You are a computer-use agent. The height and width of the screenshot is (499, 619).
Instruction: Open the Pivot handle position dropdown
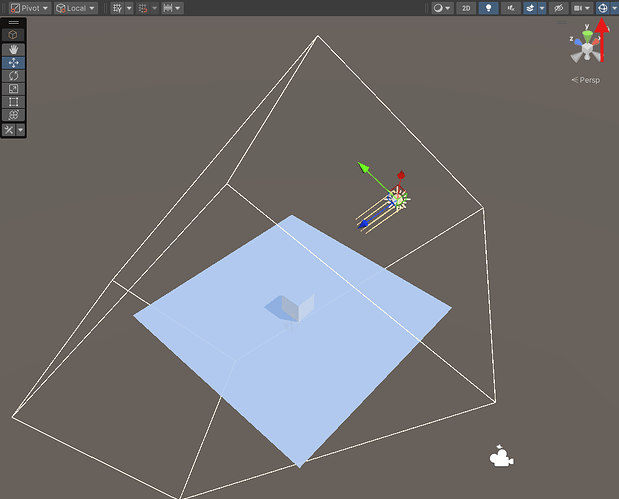(30, 8)
